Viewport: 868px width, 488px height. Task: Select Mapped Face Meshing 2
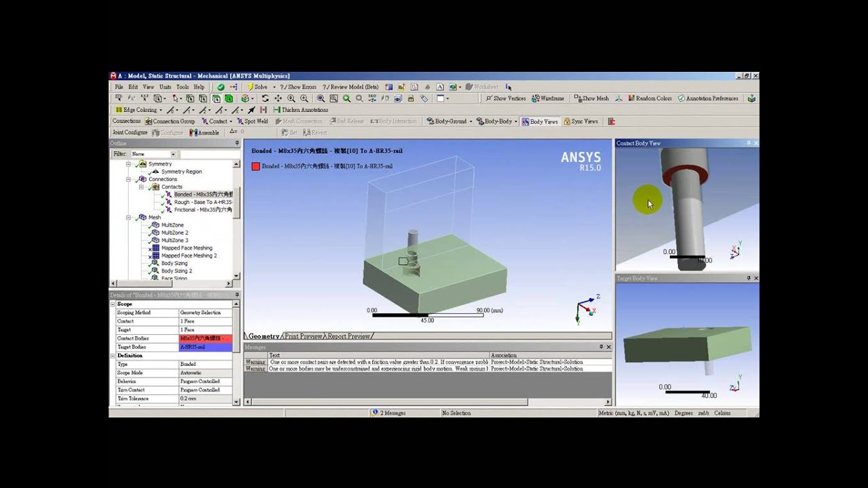189,256
